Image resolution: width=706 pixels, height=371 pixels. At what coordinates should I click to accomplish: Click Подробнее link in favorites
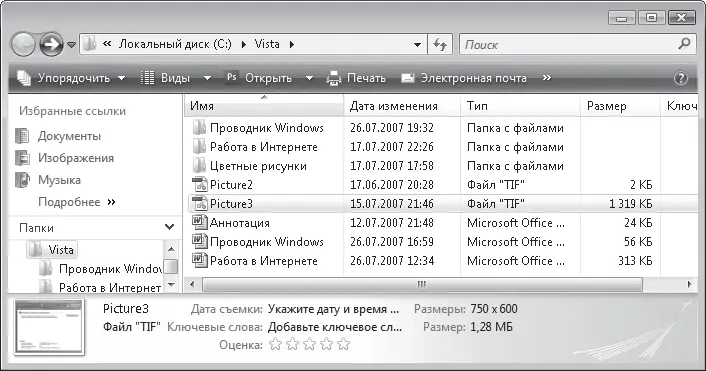[77, 202]
